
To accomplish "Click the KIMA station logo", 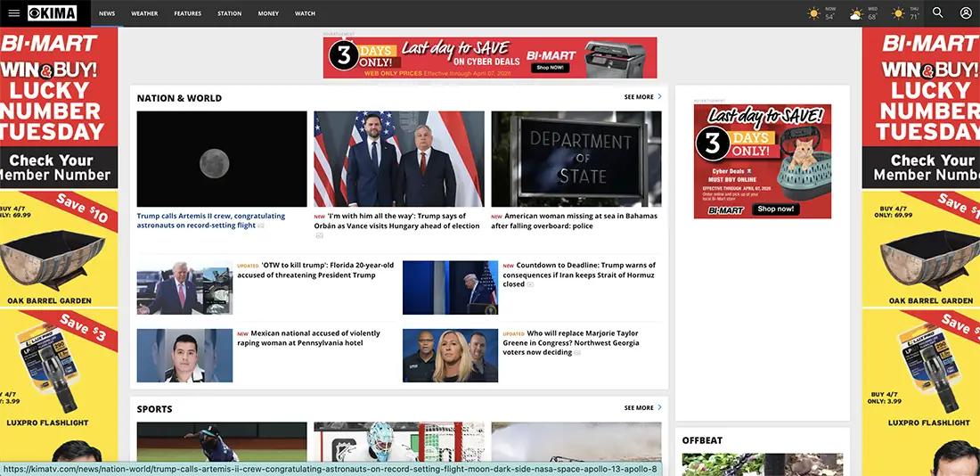I will 53,13.
